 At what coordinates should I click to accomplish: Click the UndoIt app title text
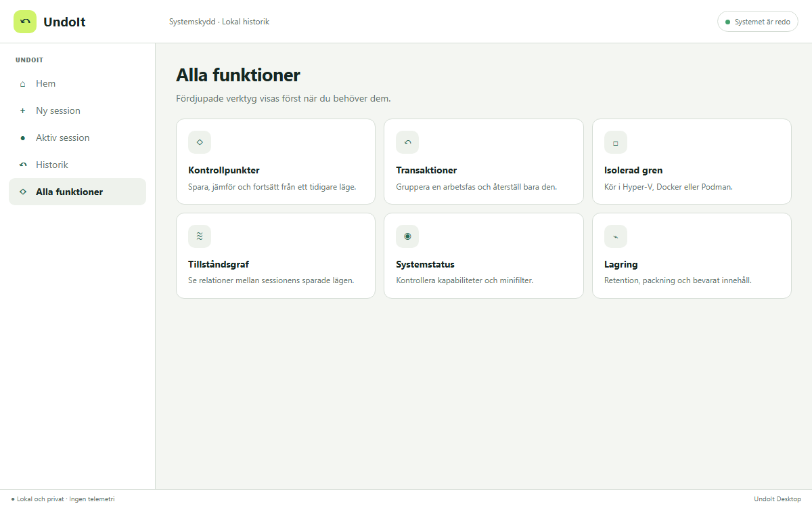[64, 22]
